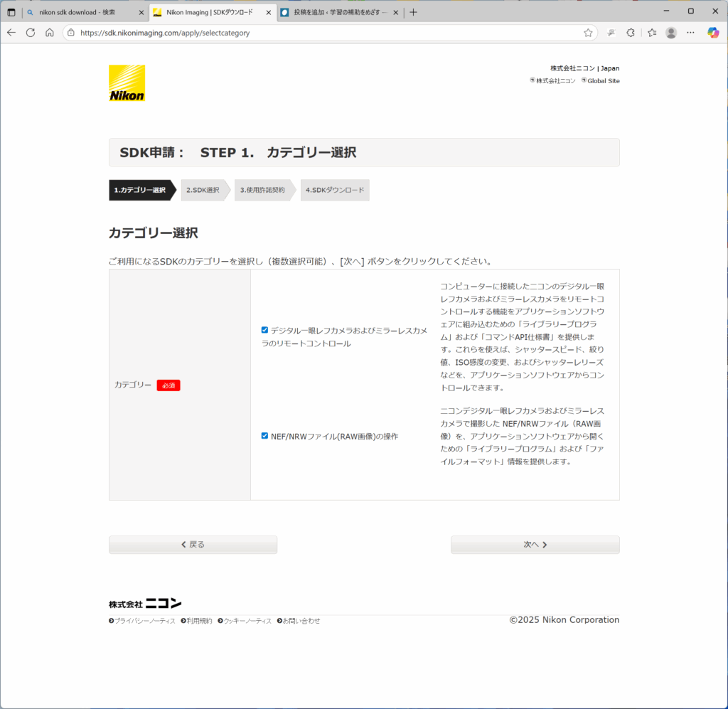Click the 次へ button
728x709 pixels.
point(535,545)
